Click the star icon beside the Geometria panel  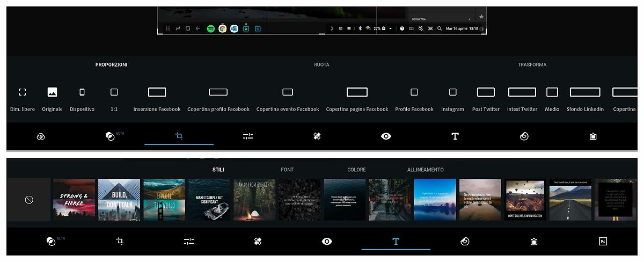[x=481, y=17]
